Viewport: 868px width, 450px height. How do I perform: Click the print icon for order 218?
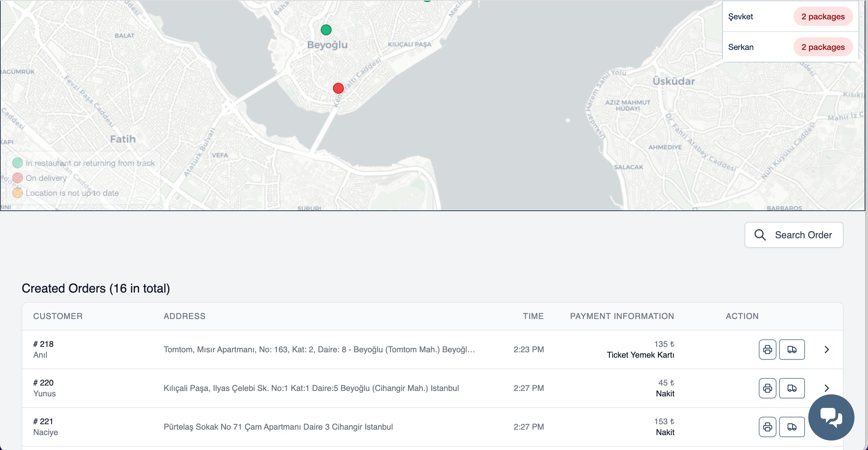[767, 349]
